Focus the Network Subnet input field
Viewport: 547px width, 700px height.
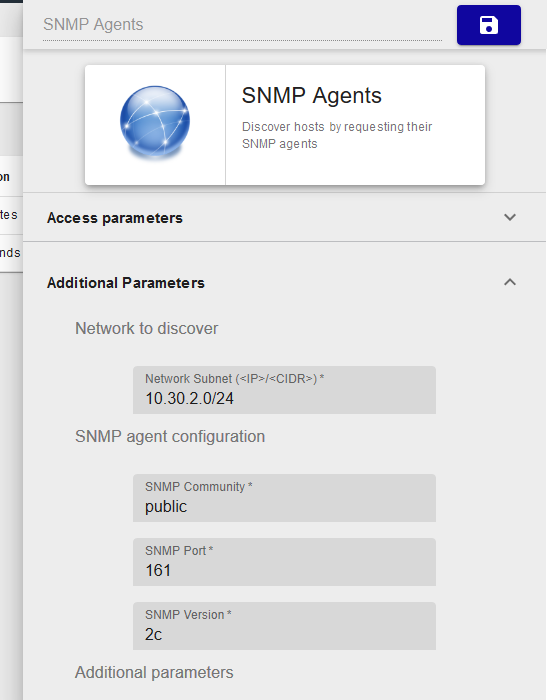click(284, 390)
